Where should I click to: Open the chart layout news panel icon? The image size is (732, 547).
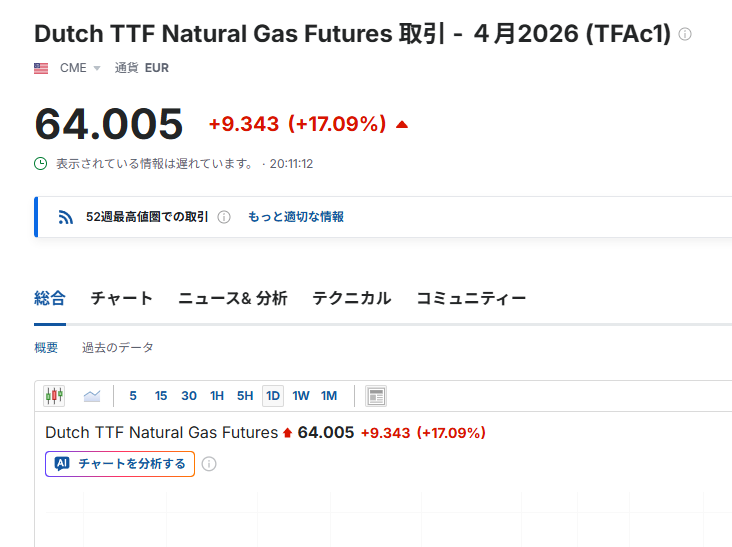click(x=376, y=396)
